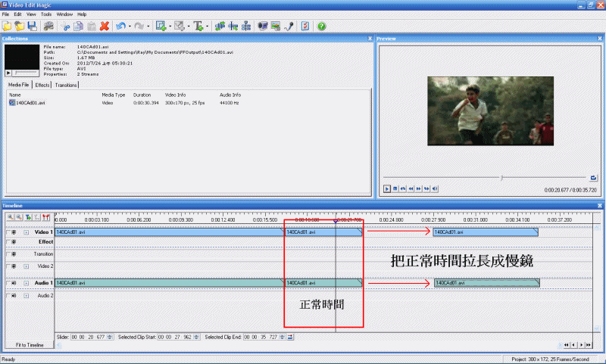
Task: Open the File menu
Action: coord(5,14)
